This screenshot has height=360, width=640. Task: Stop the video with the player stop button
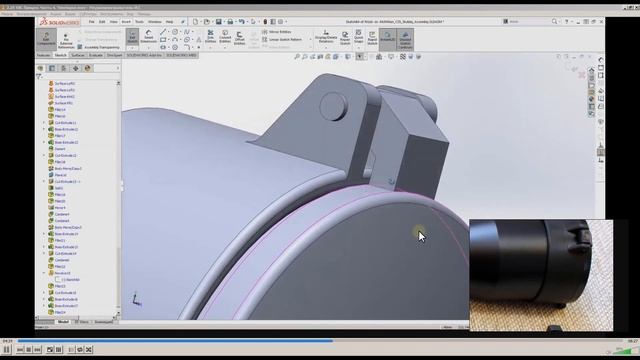tap(29, 350)
